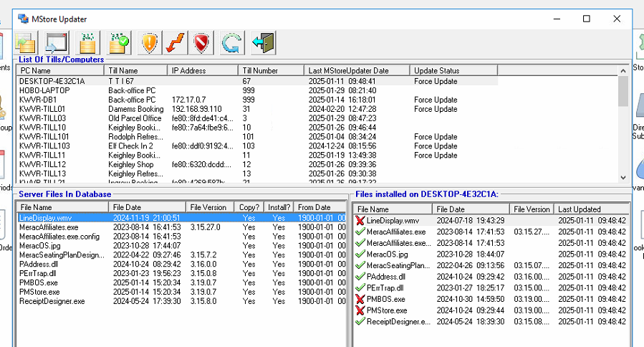The image size is (644, 347).
Task: Click the green check beside PAddress.dll
Action: pyautogui.click(x=360, y=277)
